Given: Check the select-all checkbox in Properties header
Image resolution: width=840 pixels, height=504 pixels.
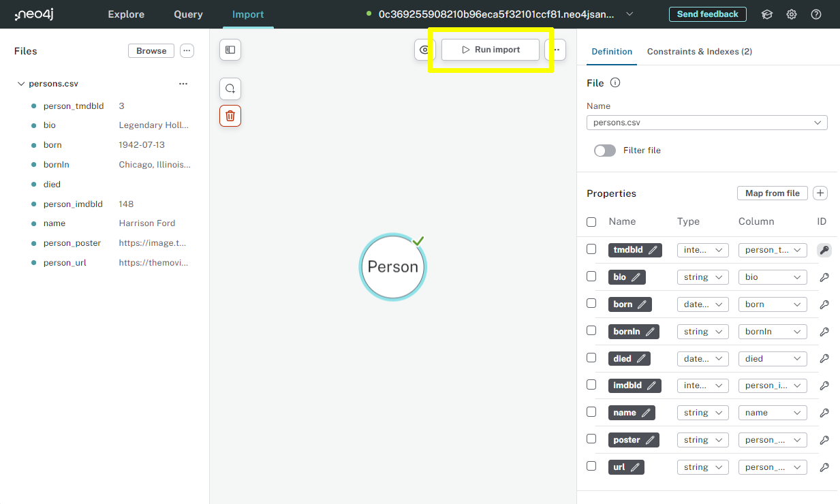Looking at the screenshot, I should click(x=591, y=221).
